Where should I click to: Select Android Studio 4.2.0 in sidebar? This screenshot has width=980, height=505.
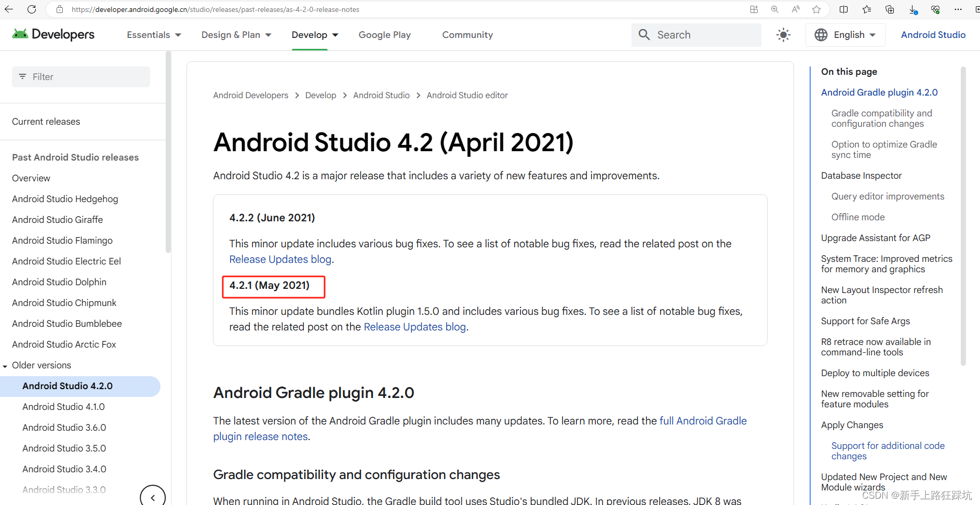[80, 387]
